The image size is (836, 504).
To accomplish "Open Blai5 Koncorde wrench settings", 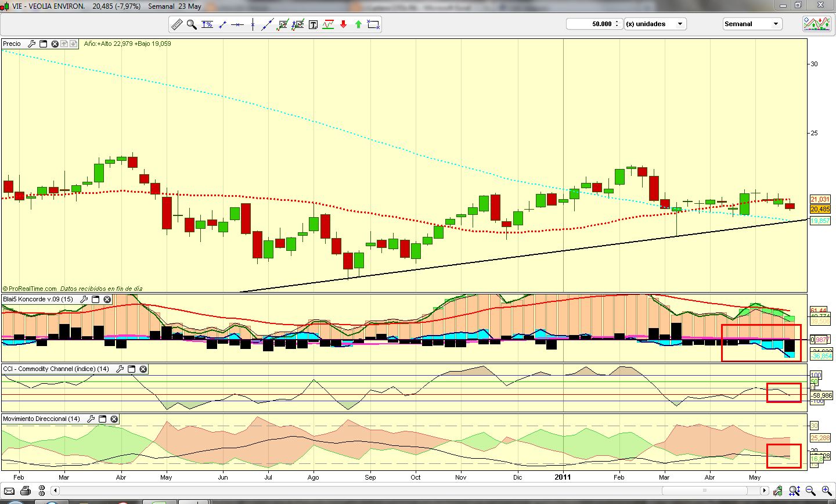I will click(84, 299).
